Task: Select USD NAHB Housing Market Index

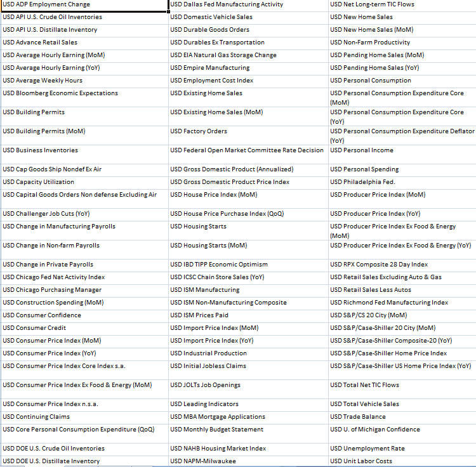Action: (x=248, y=449)
